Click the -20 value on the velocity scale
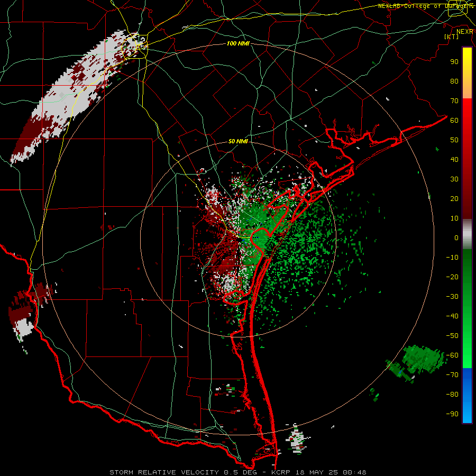 [452, 277]
